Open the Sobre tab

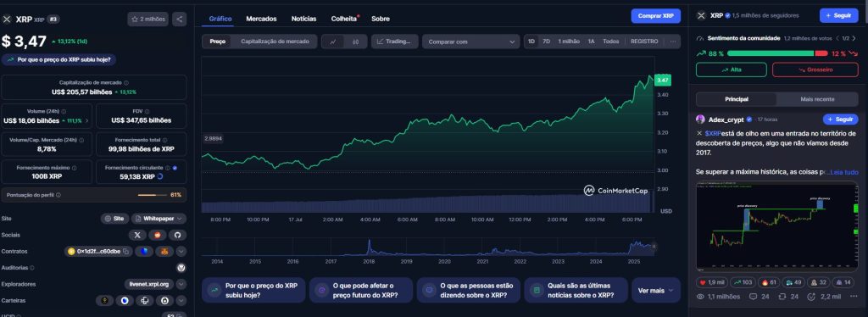[x=381, y=19]
